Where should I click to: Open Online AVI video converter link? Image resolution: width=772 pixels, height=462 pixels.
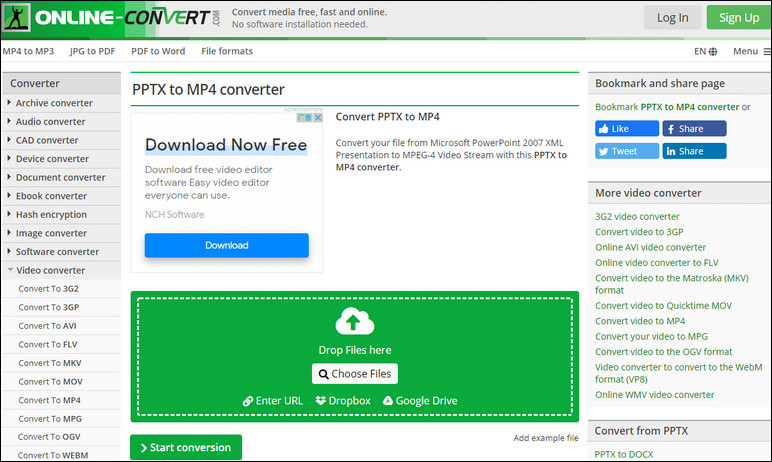[650, 247]
